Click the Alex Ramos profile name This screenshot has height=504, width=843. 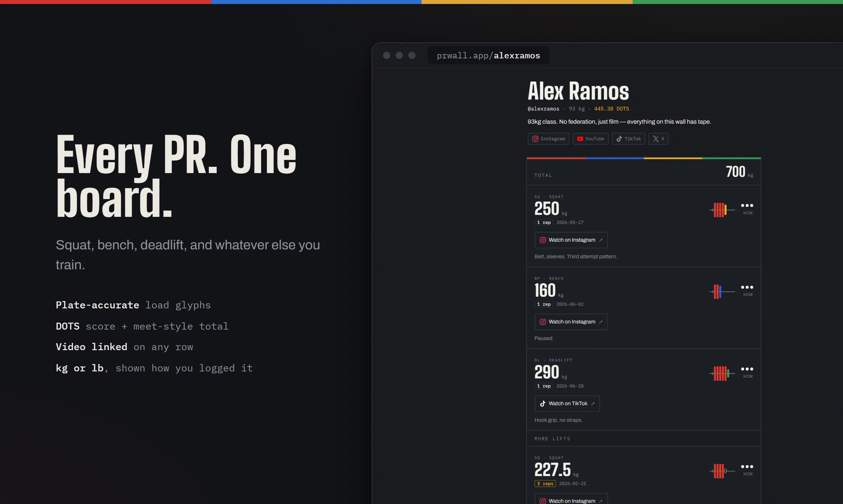click(578, 91)
